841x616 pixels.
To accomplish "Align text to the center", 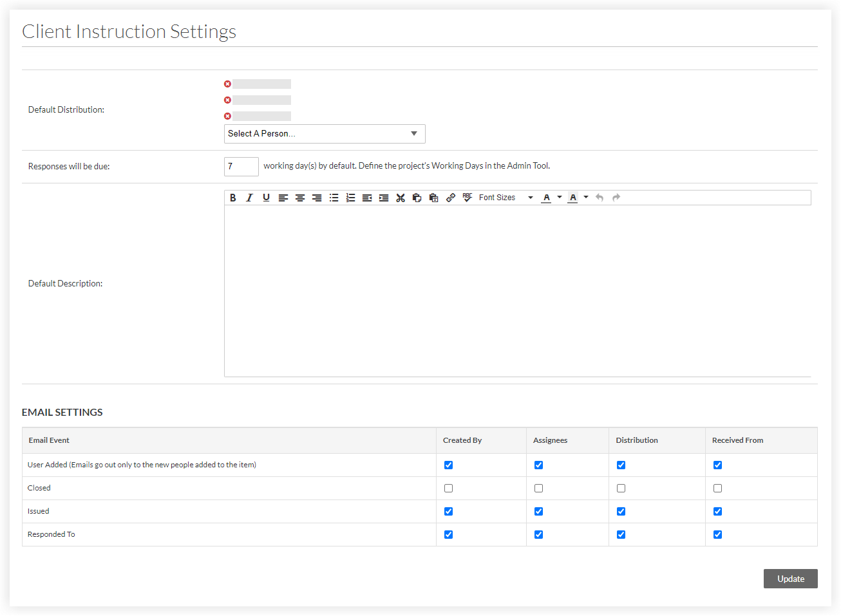I will click(x=300, y=198).
